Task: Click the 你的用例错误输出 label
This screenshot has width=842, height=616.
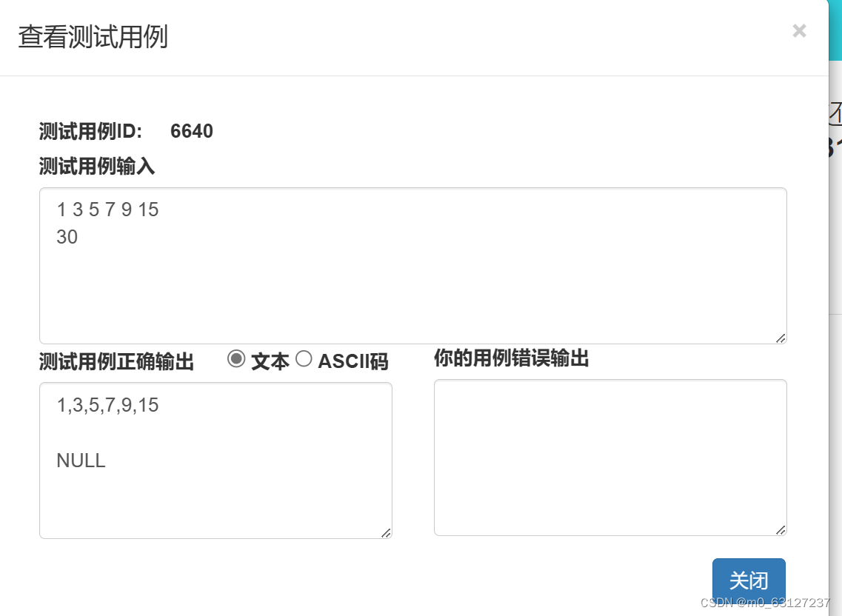Action: point(511,359)
